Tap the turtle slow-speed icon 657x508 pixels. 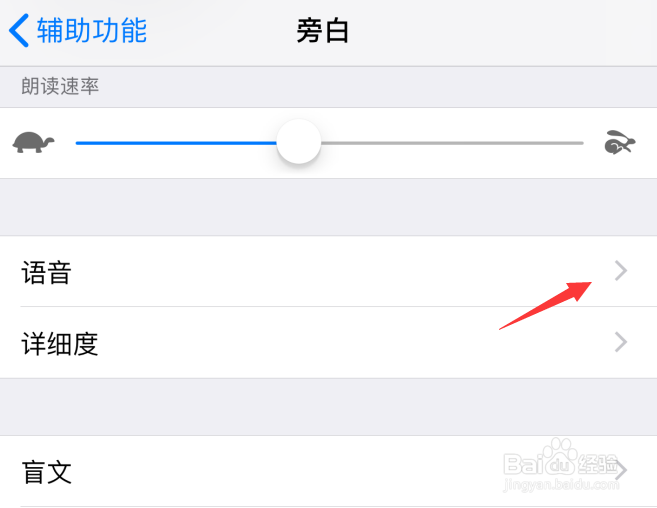pos(33,143)
